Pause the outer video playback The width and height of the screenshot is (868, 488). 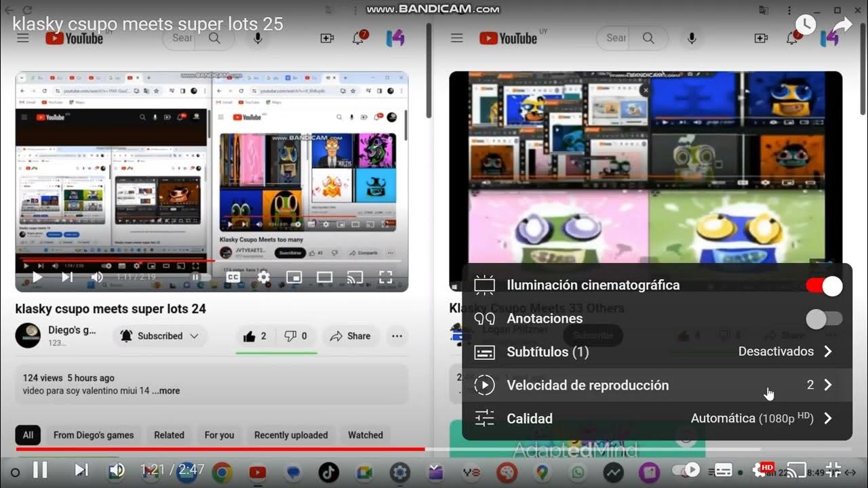click(40, 470)
